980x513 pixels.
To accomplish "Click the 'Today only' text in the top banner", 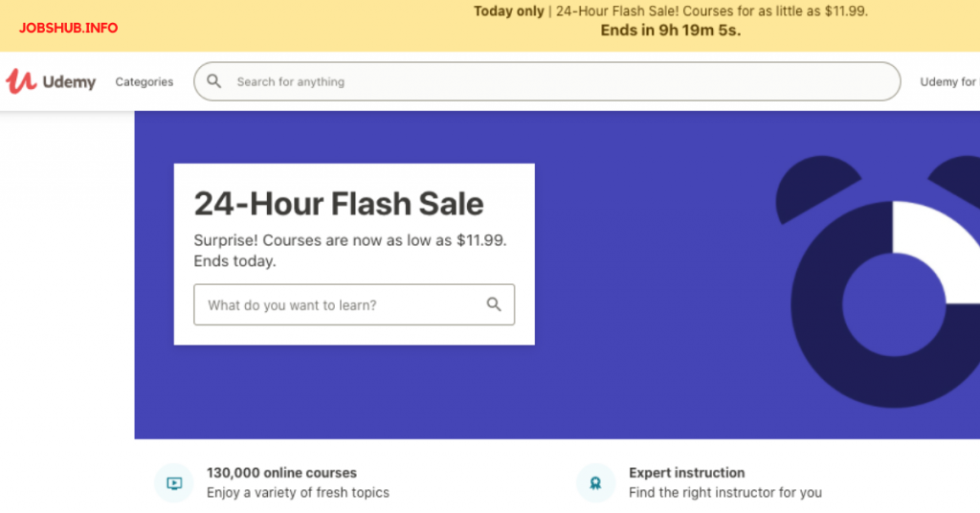I will coord(508,11).
